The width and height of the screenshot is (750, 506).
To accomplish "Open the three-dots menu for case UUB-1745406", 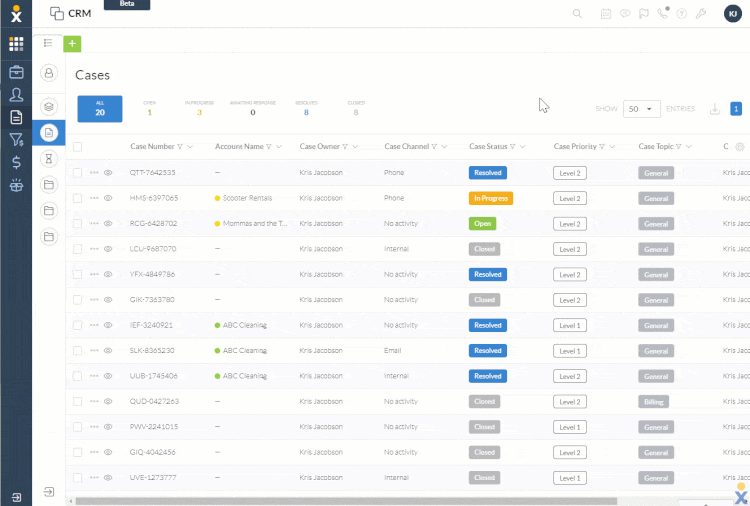I will [94, 376].
